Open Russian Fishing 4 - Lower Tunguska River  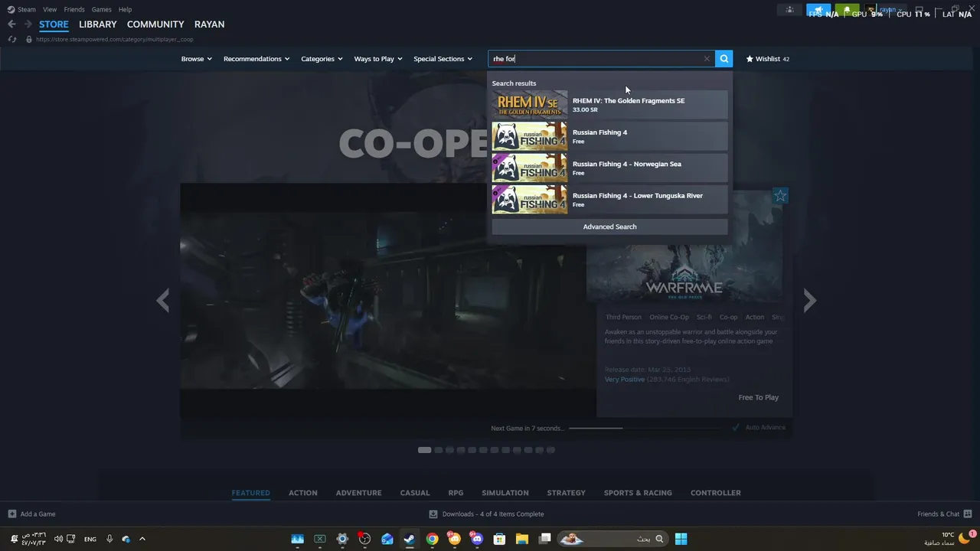[x=609, y=199]
